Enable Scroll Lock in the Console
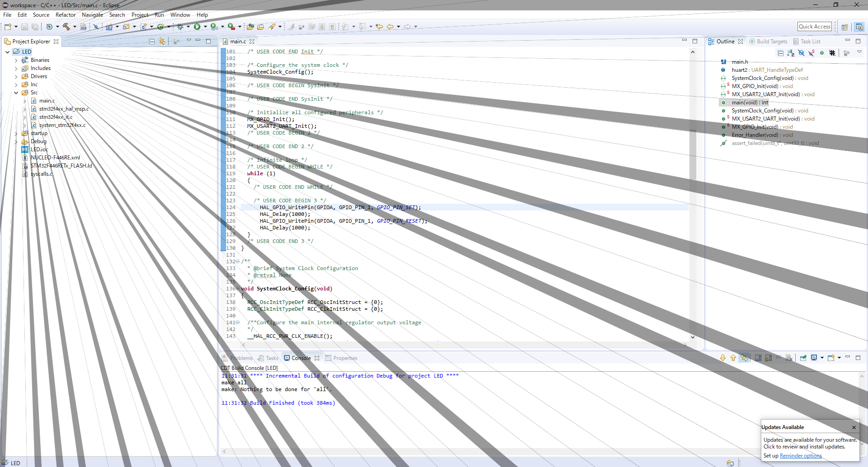This screenshot has height=467, width=868. [769, 358]
